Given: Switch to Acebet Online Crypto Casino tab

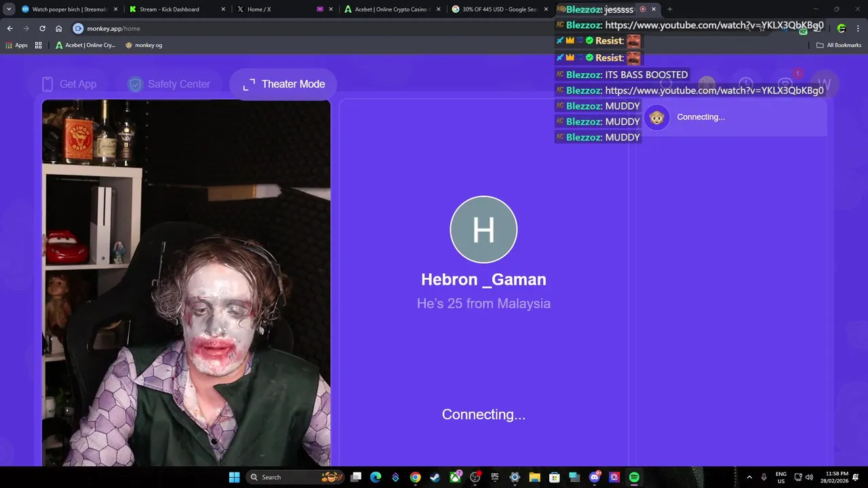Looking at the screenshot, I should [x=392, y=9].
